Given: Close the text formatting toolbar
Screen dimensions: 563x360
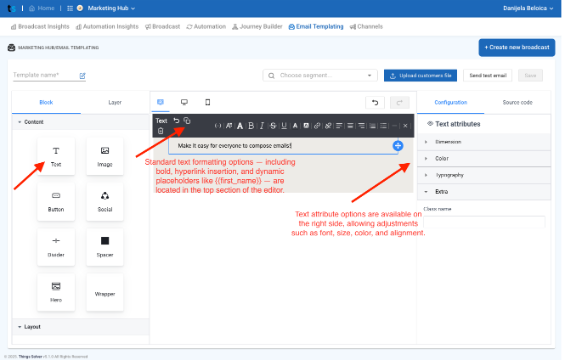Looking at the screenshot, I should coord(405,126).
